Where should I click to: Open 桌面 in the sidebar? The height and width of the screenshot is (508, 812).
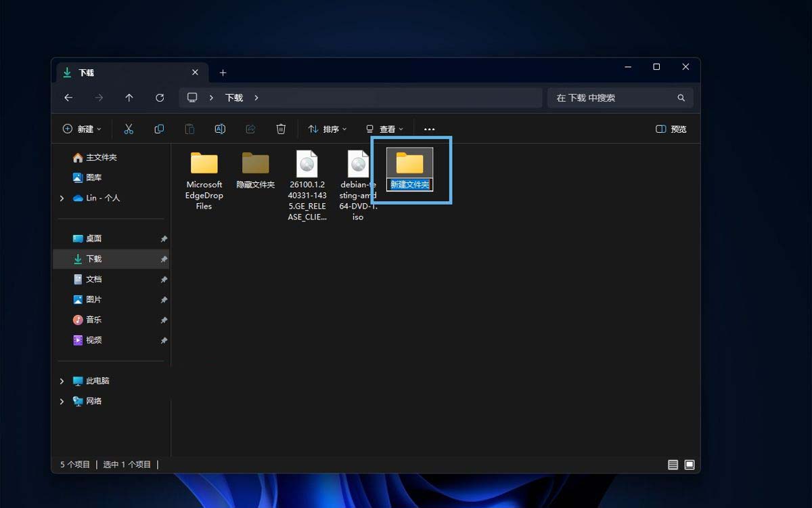87,238
